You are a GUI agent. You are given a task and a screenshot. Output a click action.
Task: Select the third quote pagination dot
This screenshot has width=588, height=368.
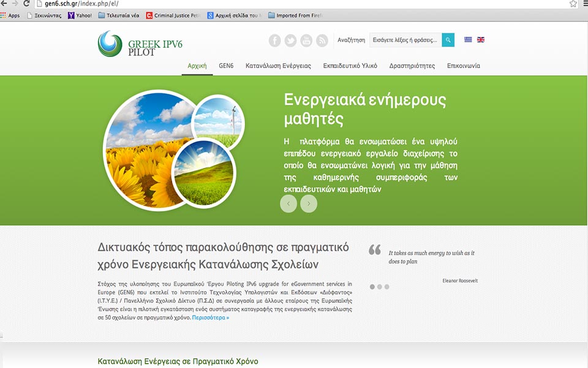coord(386,286)
